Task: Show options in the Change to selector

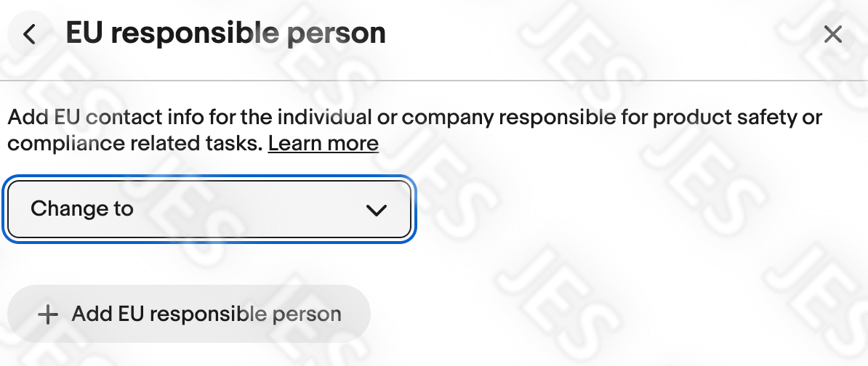Action: point(209,209)
